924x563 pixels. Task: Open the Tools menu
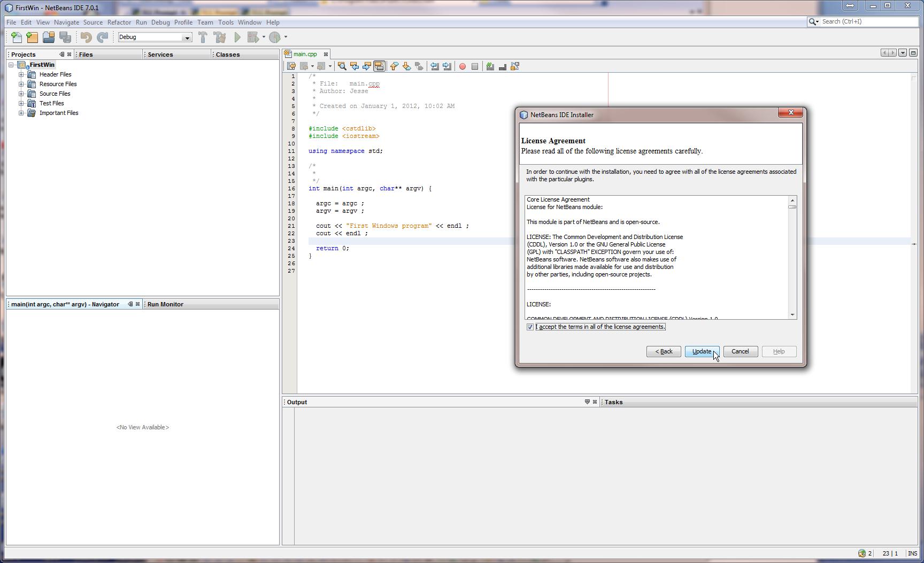[x=226, y=22]
